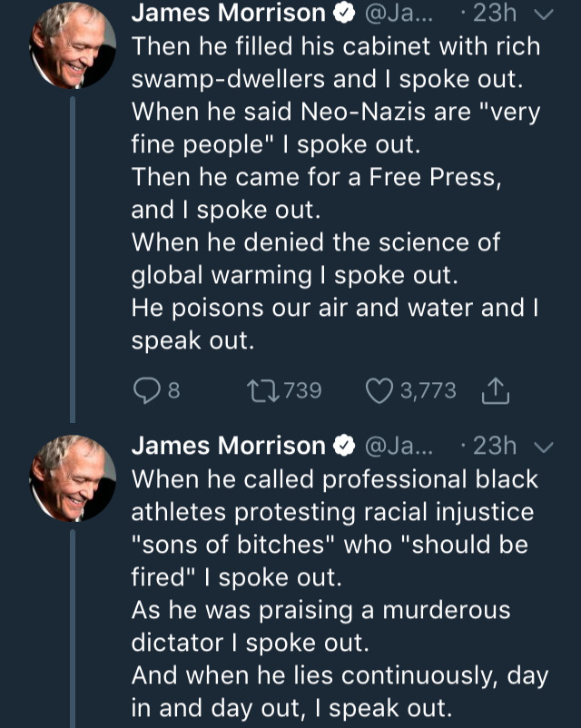Image resolution: width=581 pixels, height=728 pixels.
Task: Click the verified badge on the top tweet
Action: pos(345,14)
